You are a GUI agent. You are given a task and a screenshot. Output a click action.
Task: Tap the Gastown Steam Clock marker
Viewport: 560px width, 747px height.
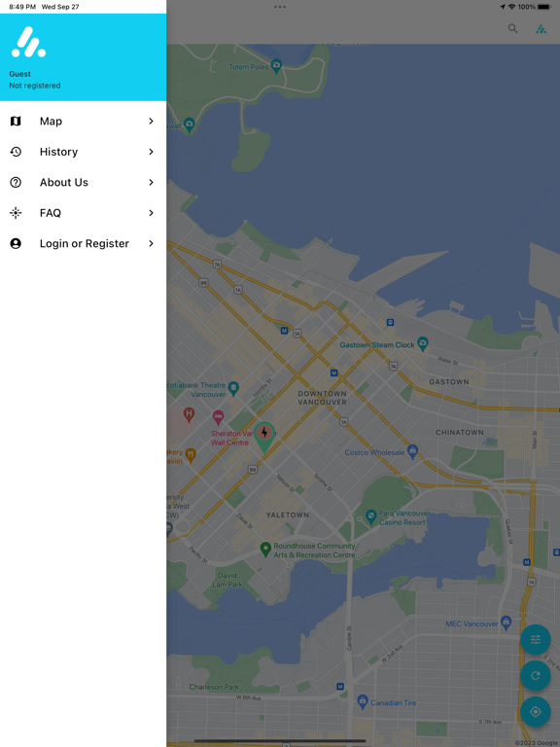(422, 342)
